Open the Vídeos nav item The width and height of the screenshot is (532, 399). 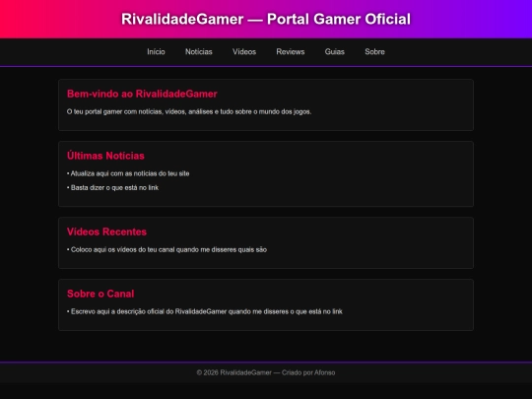(244, 51)
